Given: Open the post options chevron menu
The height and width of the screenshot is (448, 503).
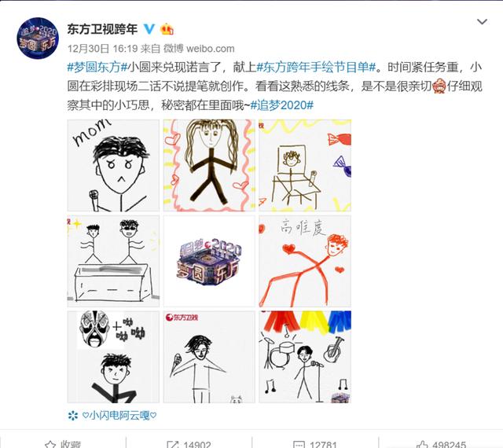Looking at the screenshot, I should click(x=482, y=22).
